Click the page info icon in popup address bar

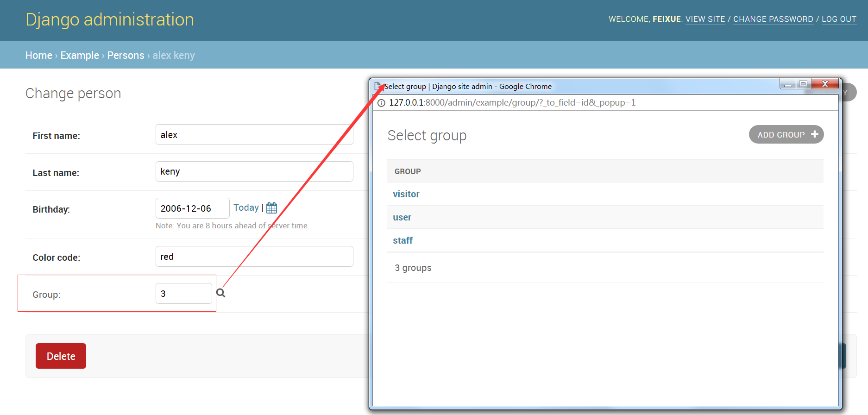pos(381,103)
